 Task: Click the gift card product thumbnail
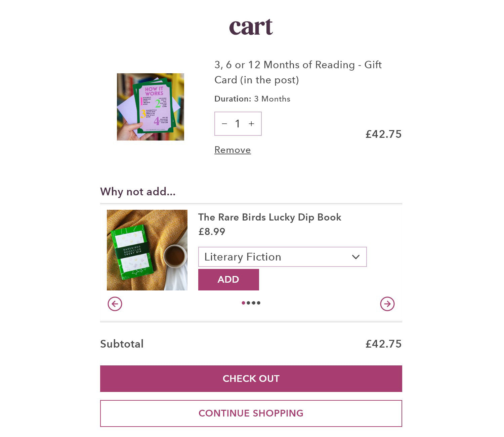click(151, 107)
